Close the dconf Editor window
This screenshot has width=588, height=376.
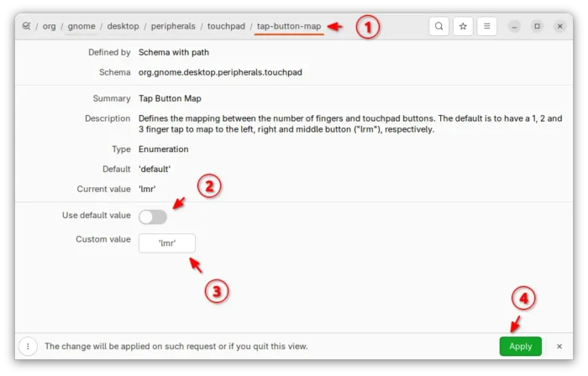tap(560, 26)
